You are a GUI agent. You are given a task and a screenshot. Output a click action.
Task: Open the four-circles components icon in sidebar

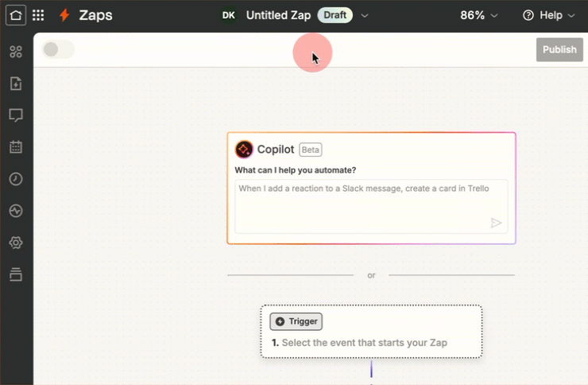point(16,52)
